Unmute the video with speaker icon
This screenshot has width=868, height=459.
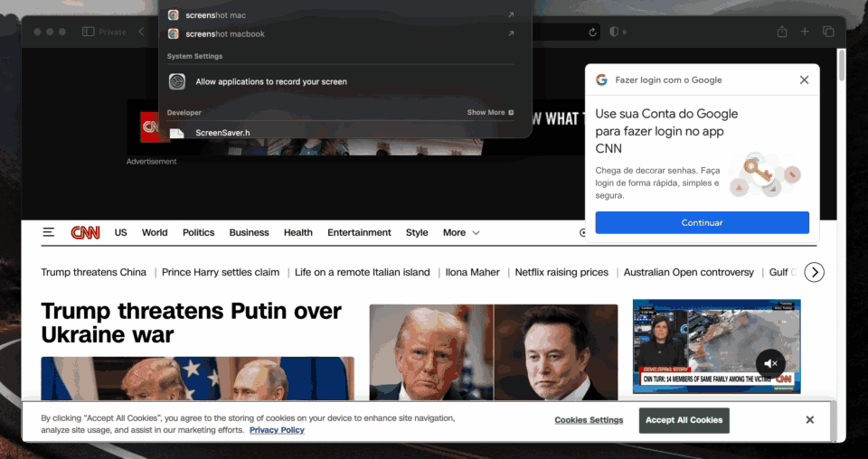tap(770, 363)
